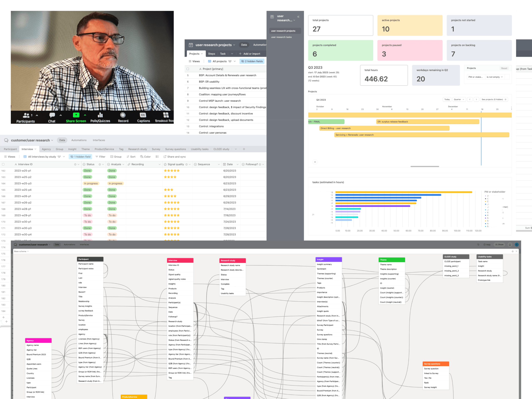Open Polls/Quizzes in Zoom toolbar
Image resolution: width=532 pixels, height=399 pixels.
click(100, 118)
